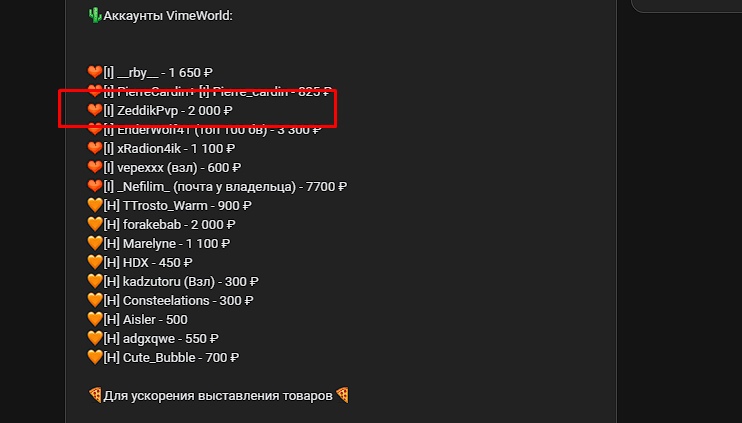
Task: Click the red heart next to ZeddikPvp
Action: [x=95, y=111]
